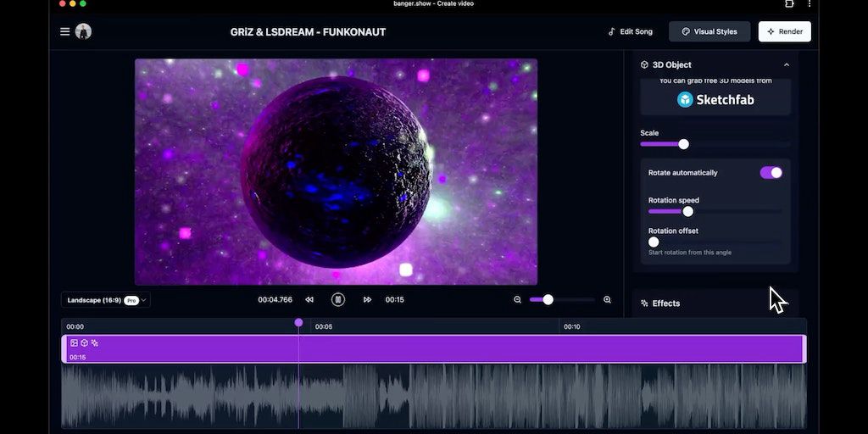This screenshot has height=434, width=868.
Task: Zoom out the timeline
Action: click(x=517, y=299)
